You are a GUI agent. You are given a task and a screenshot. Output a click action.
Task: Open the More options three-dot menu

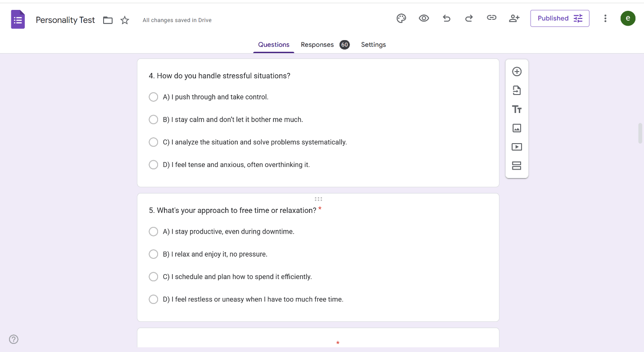[605, 18]
